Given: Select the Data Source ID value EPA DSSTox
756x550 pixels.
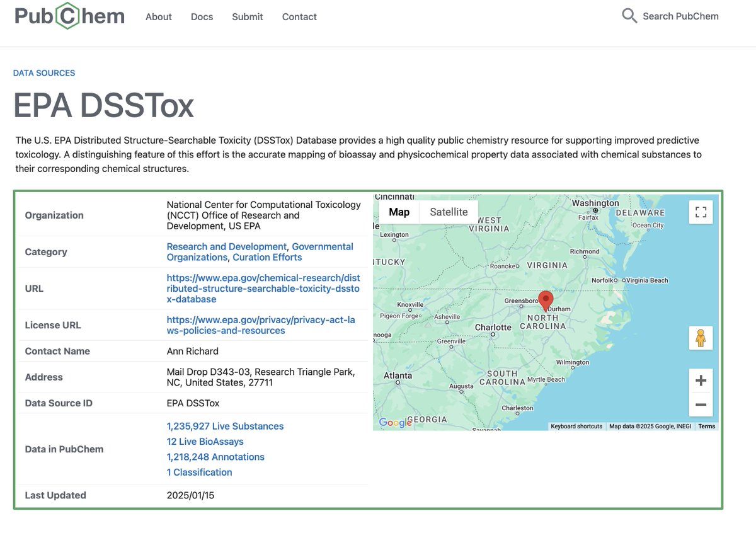Looking at the screenshot, I should click(193, 403).
